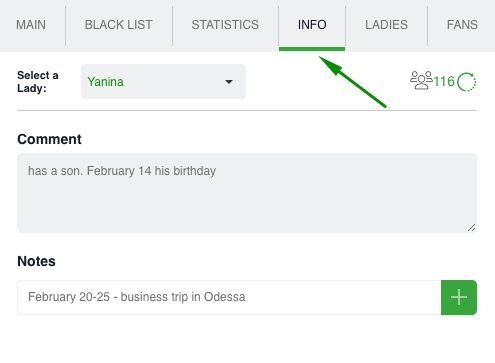Switch to the MAIN tab

pyautogui.click(x=31, y=25)
